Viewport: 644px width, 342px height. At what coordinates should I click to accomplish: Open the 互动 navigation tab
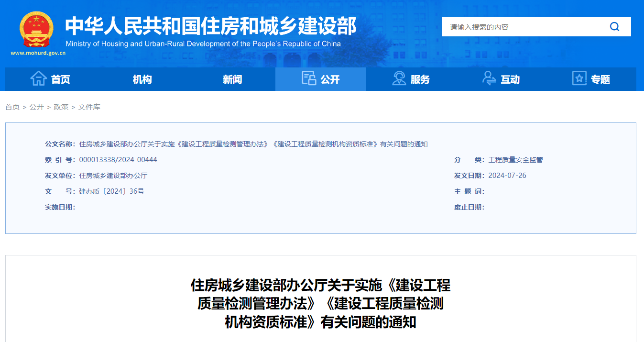pos(501,79)
